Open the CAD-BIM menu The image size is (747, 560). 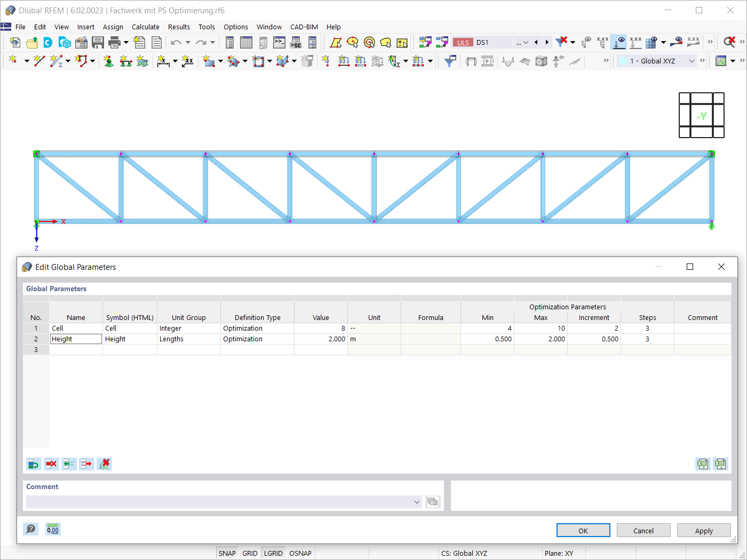click(304, 27)
